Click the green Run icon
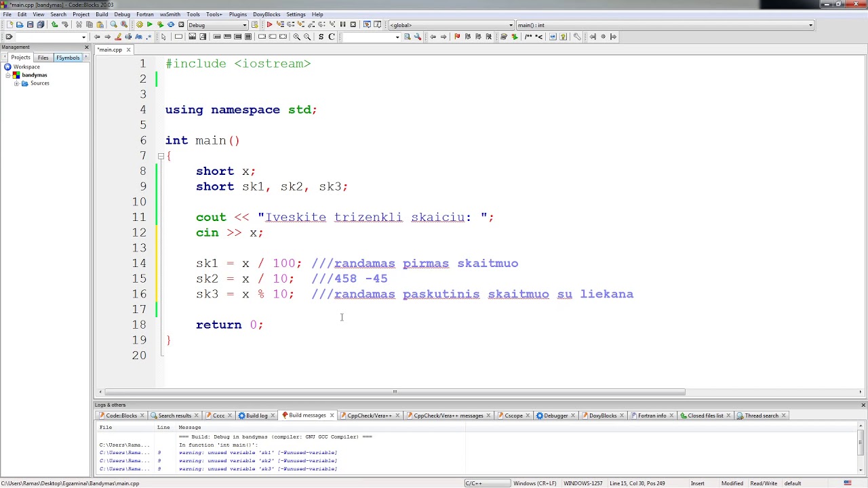The height and width of the screenshot is (488, 868). [150, 24]
